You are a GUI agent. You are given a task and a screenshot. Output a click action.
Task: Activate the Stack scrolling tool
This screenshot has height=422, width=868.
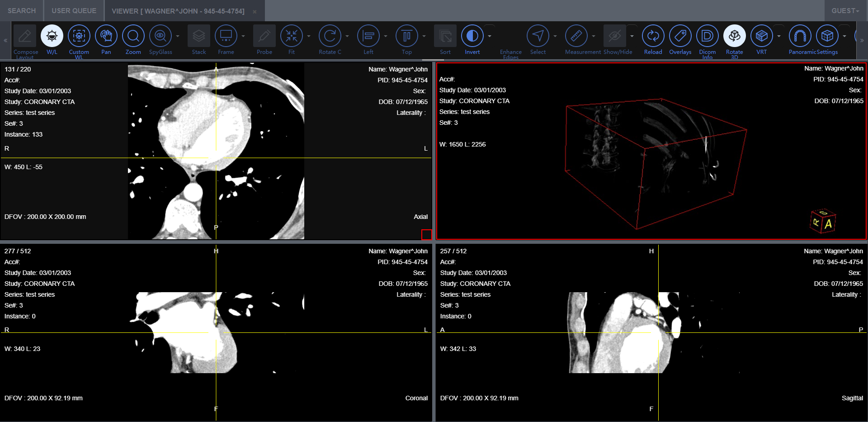(198, 36)
